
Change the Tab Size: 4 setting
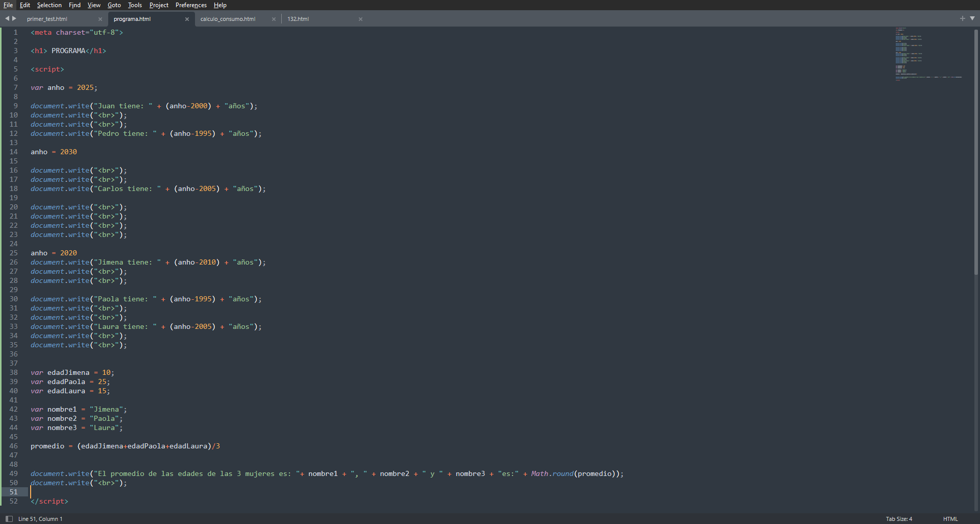tap(899, 519)
